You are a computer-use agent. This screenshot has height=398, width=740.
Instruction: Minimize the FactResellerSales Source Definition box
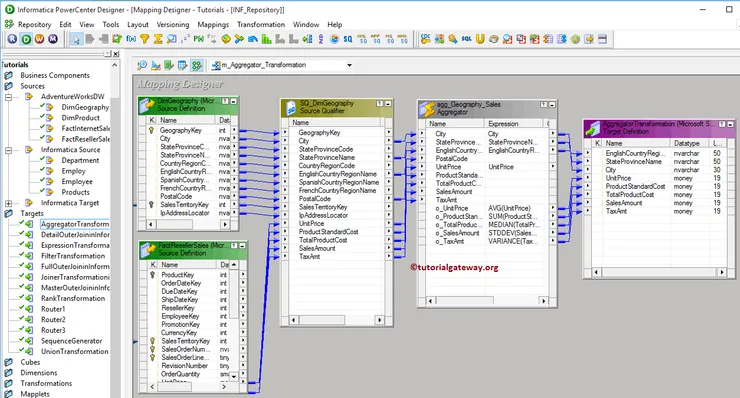tap(242, 246)
